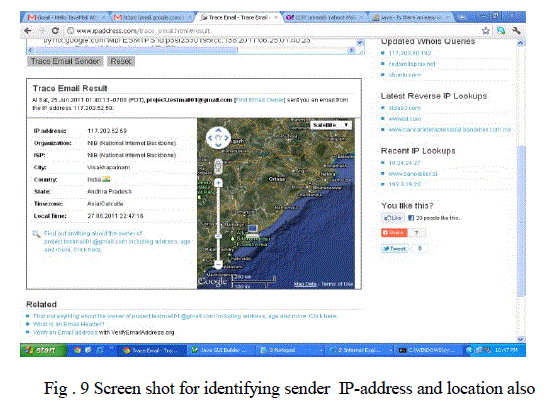
Task: Click the magnifier icon near Find out link
Action: tap(36, 234)
